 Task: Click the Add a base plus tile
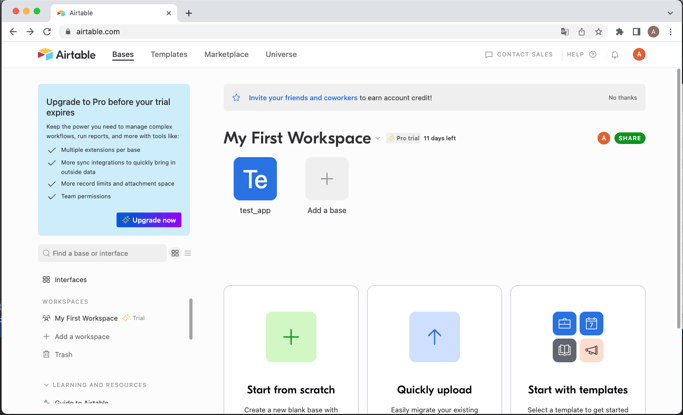pos(327,179)
